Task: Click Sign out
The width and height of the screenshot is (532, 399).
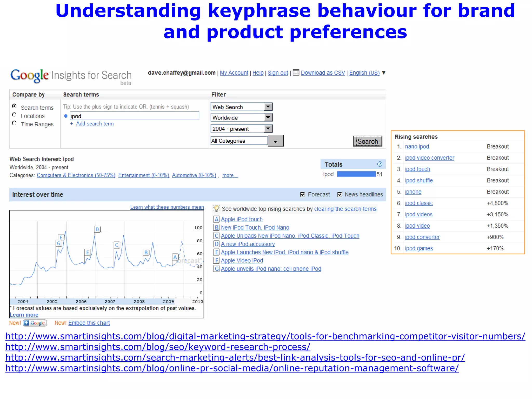Action: point(278,73)
